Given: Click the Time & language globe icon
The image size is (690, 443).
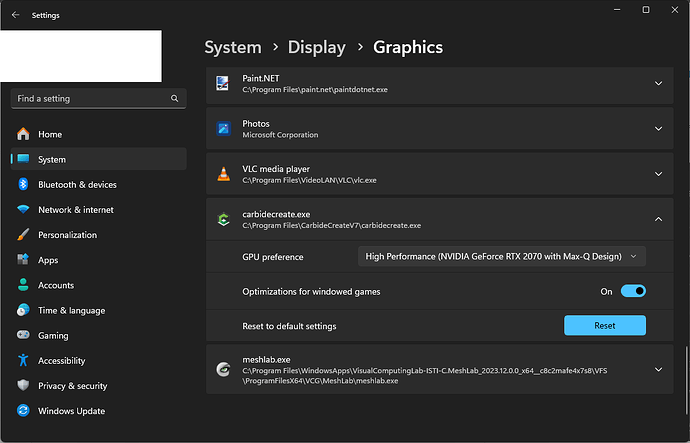Looking at the screenshot, I should [23, 310].
